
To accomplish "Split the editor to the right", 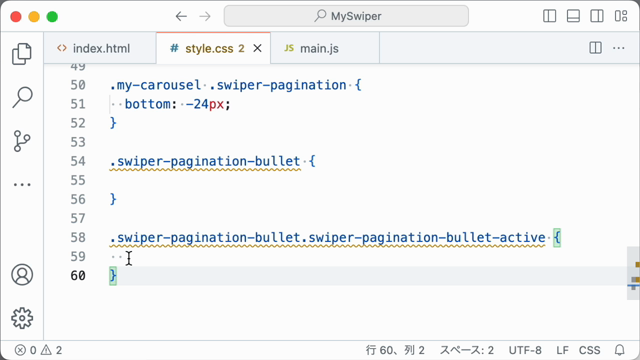I will click(x=596, y=48).
